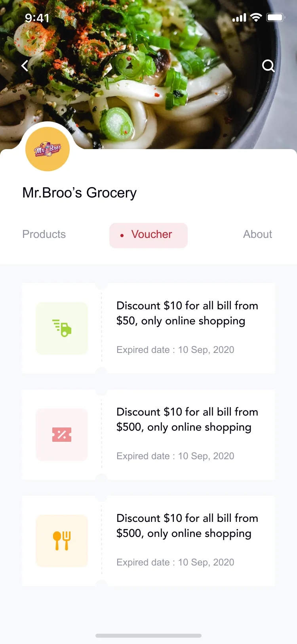
Task: Open the $50 minimum bill discount voucher
Action: (187, 313)
